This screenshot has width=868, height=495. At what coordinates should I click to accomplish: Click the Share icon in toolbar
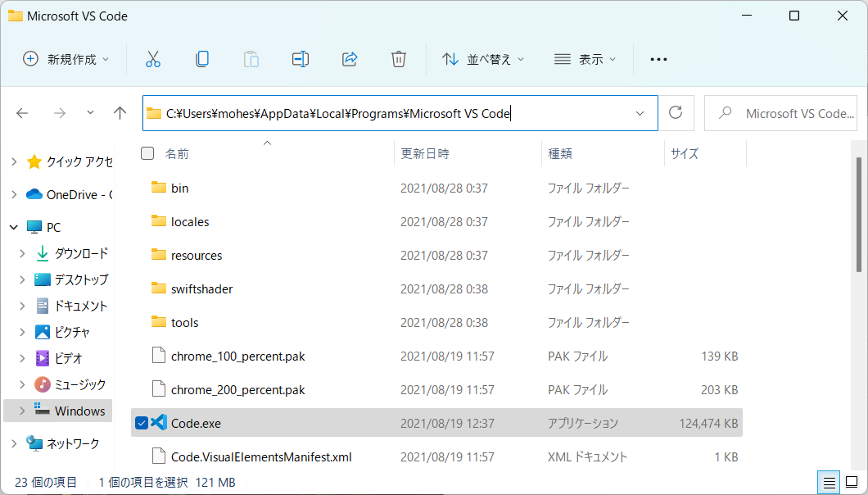point(350,59)
